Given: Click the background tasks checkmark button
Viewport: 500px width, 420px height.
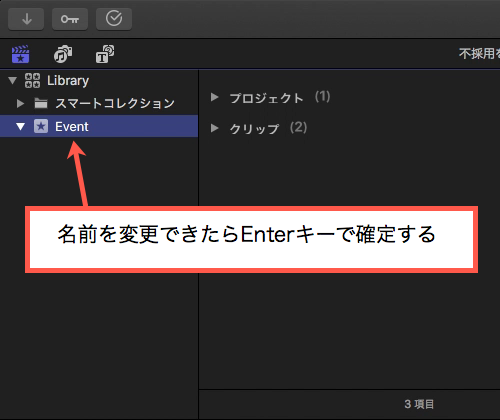Looking at the screenshot, I should (114, 19).
